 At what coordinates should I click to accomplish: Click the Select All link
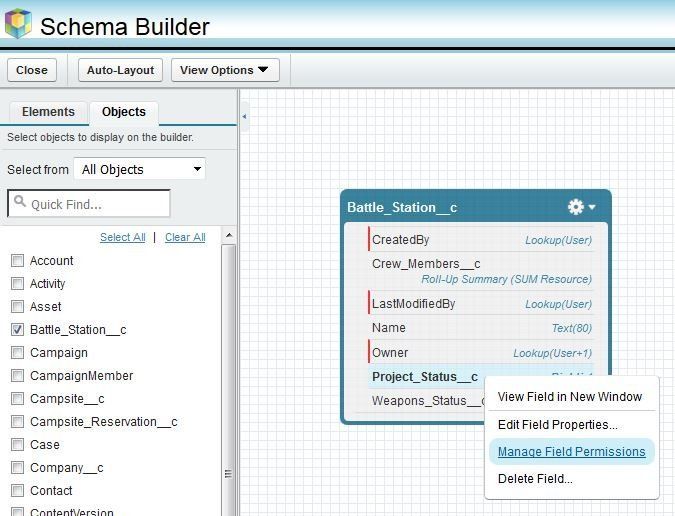pos(123,237)
